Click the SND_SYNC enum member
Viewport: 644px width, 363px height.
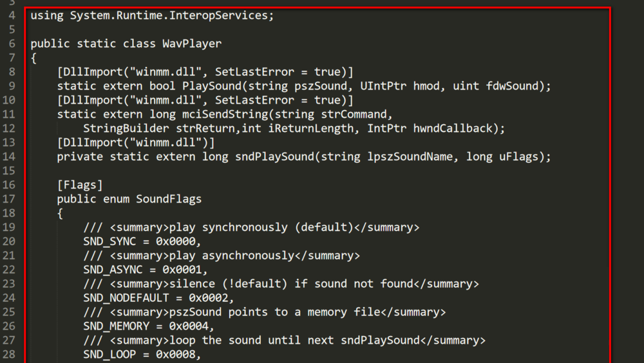(109, 241)
